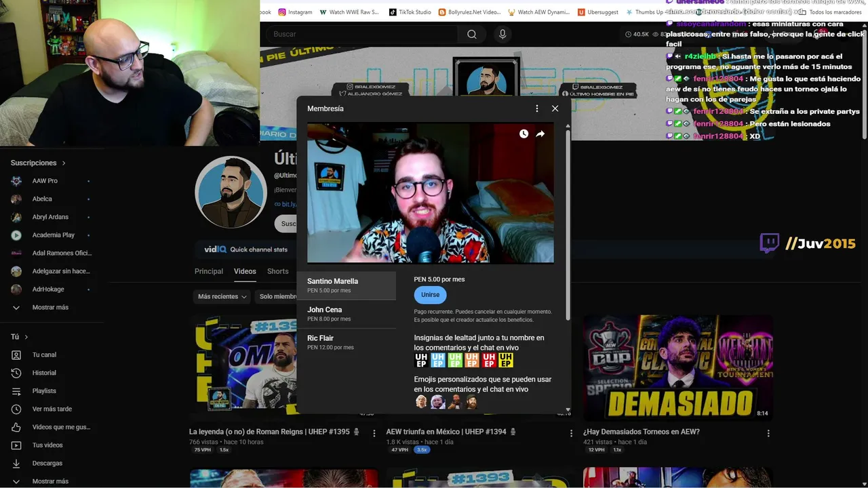Open TikTok Studio bookmark
This screenshot has width=868, height=488.
tap(410, 12)
